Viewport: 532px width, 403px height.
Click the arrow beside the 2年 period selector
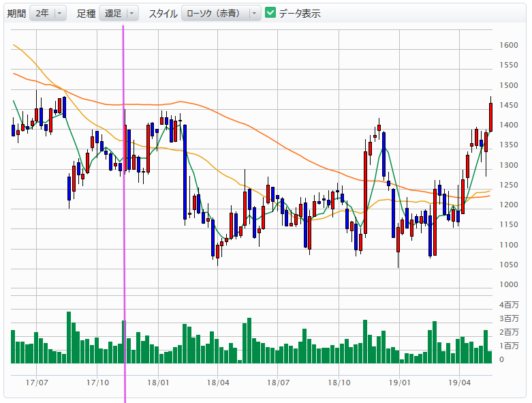(60, 13)
